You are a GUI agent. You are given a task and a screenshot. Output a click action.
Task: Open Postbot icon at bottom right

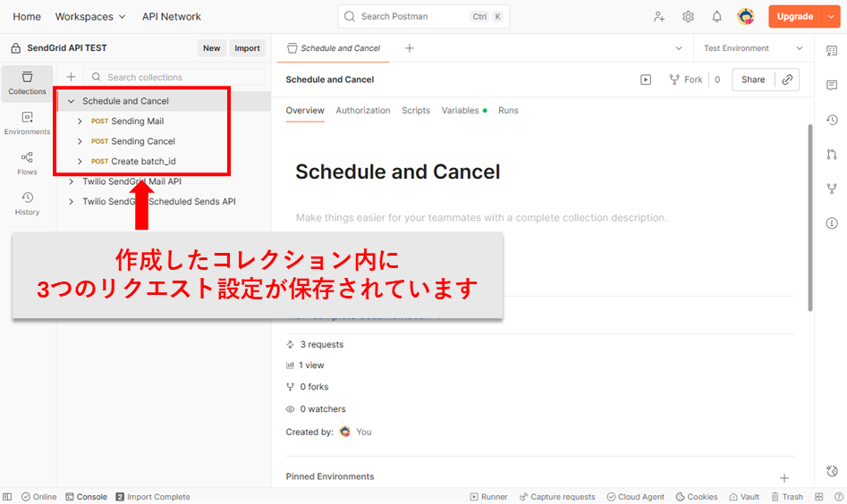[x=832, y=471]
